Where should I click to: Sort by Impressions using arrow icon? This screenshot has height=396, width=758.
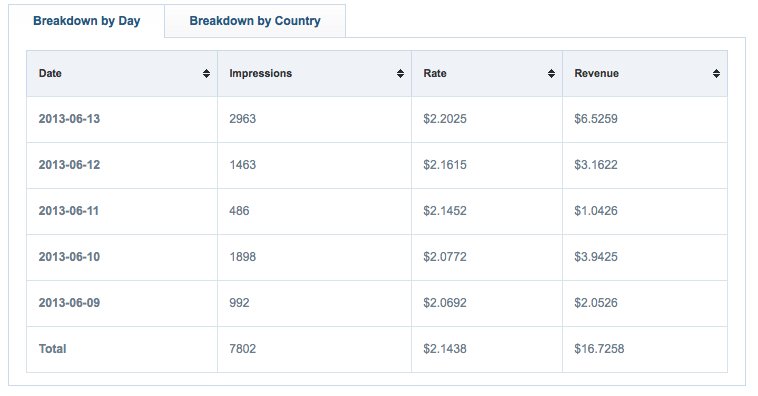click(x=400, y=73)
